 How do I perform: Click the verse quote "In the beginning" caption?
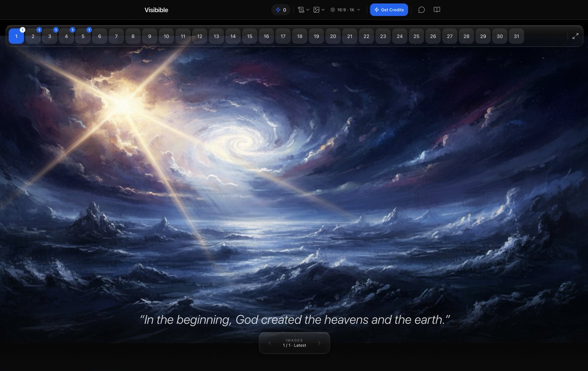[294, 320]
